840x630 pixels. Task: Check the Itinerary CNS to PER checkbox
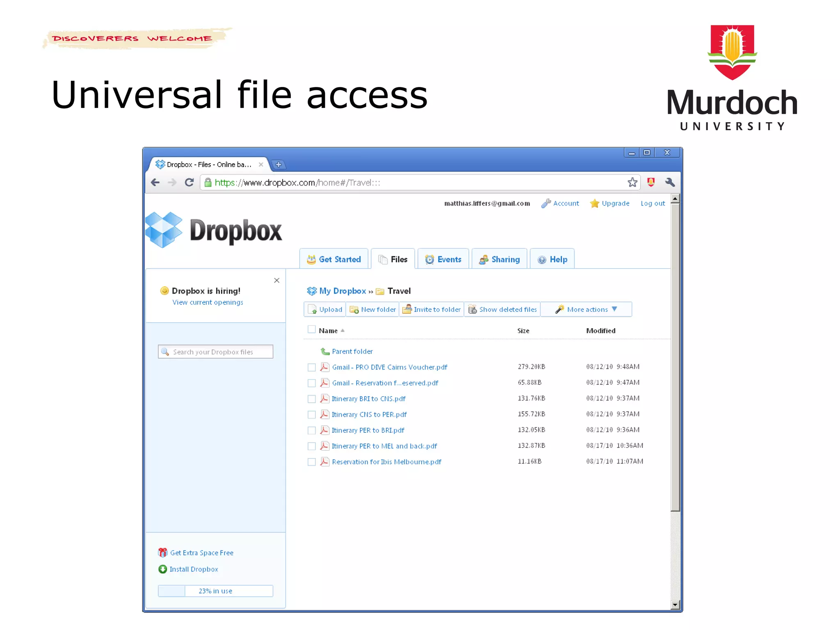[312, 415]
